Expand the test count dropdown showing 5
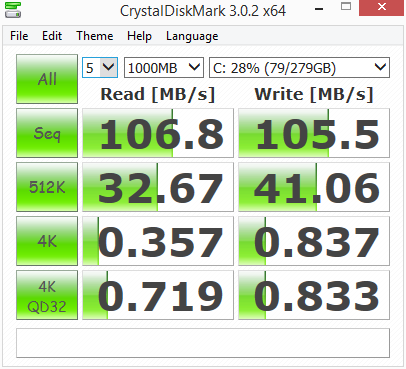This screenshot has width=406, height=369. click(100, 68)
